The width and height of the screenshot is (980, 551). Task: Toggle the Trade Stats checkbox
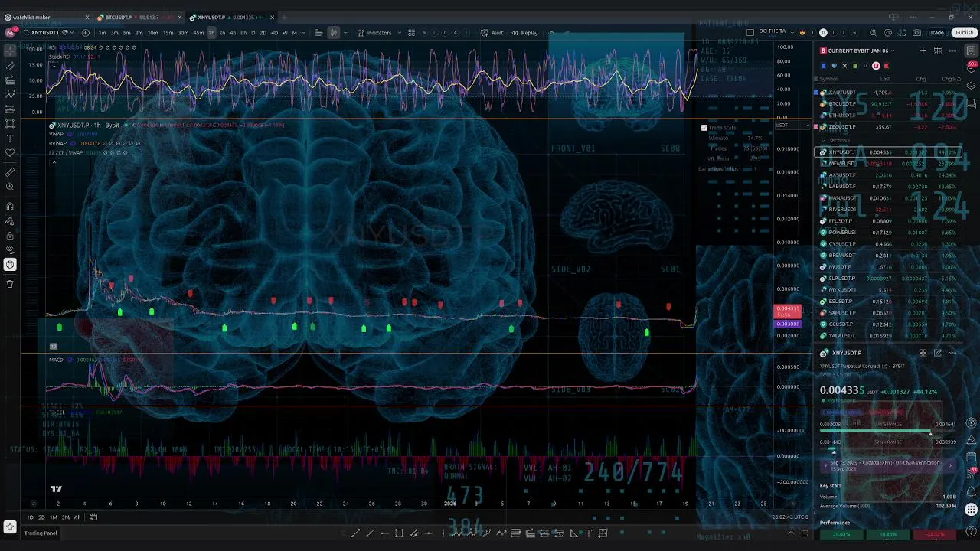click(x=704, y=128)
